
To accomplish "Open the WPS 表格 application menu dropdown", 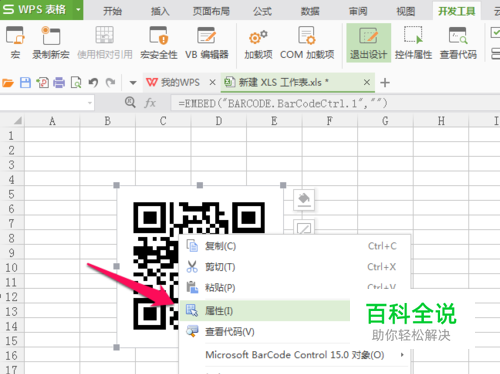I will coord(78,10).
